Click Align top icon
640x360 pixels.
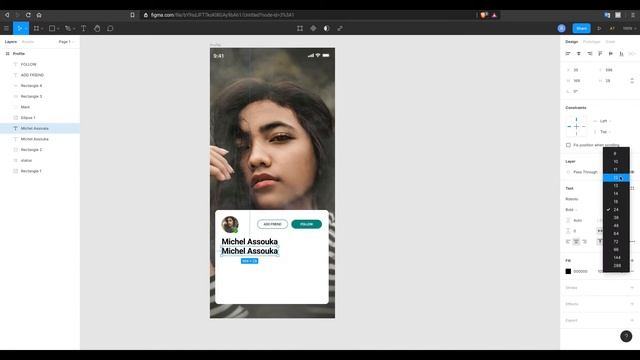click(x=600, y=53)
